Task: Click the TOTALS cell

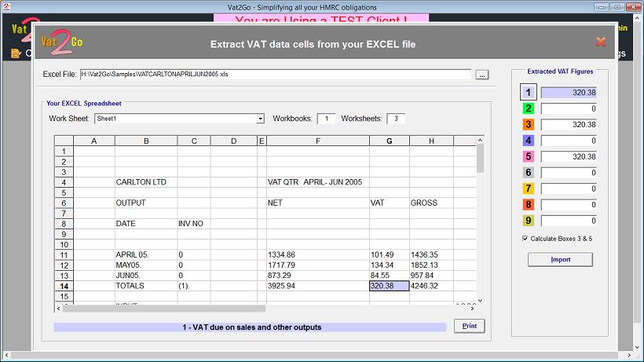Action: pos(146,286)
